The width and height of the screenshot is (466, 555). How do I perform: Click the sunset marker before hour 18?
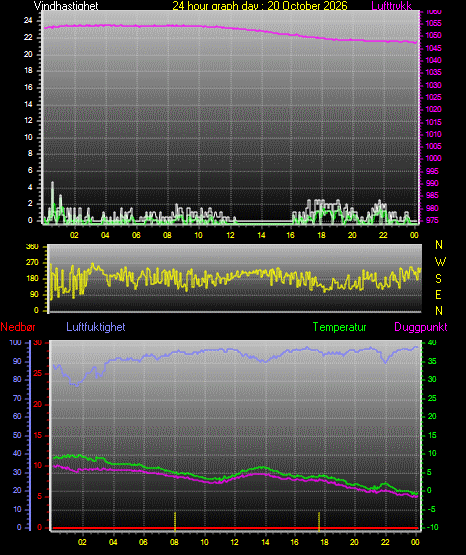click(319, 521)
